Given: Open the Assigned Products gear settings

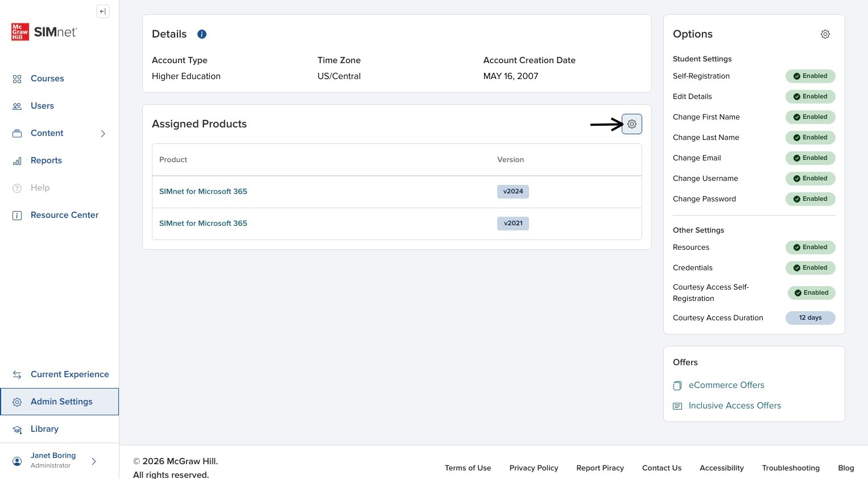Looking at the screenshot, I should pyautogui.click(x=632, y=124).
